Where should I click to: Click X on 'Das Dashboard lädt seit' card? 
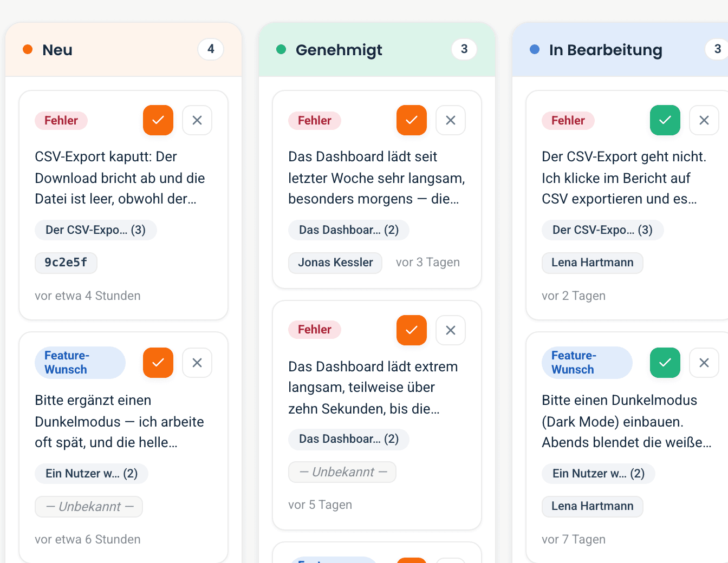451,120
